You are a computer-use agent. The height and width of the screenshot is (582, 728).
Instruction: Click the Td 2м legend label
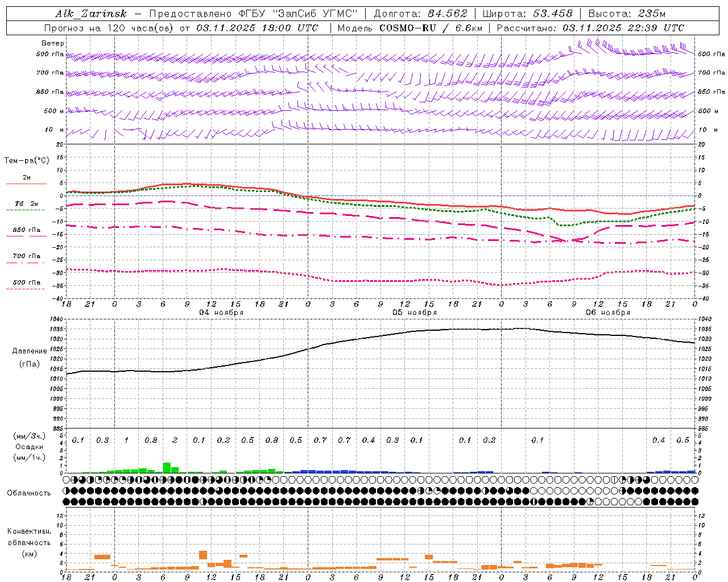(x=27, y=203)
